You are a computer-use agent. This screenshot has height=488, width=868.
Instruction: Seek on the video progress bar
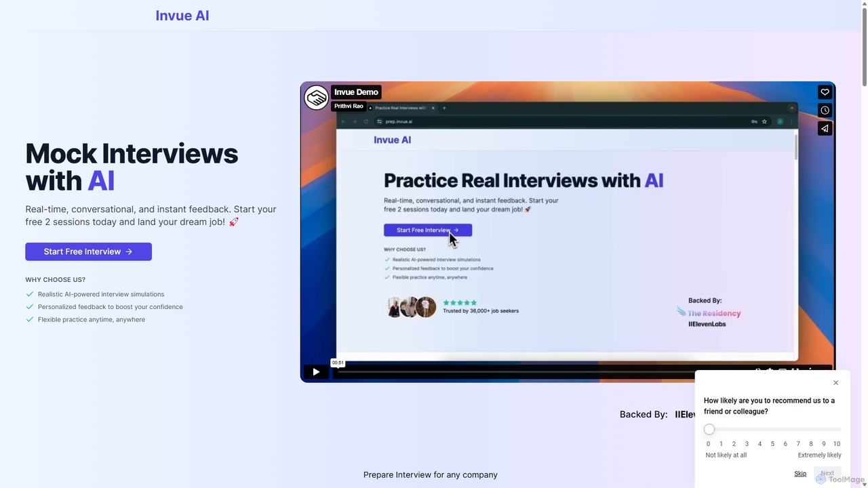[x=515, y=371]
